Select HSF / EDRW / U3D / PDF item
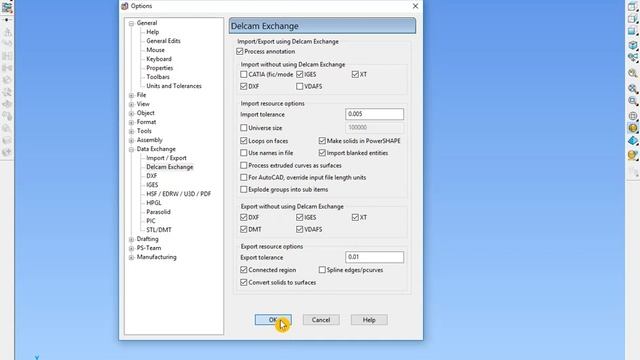Image resolution: width=640 pixels, height=360 pixels. (179, 194)
